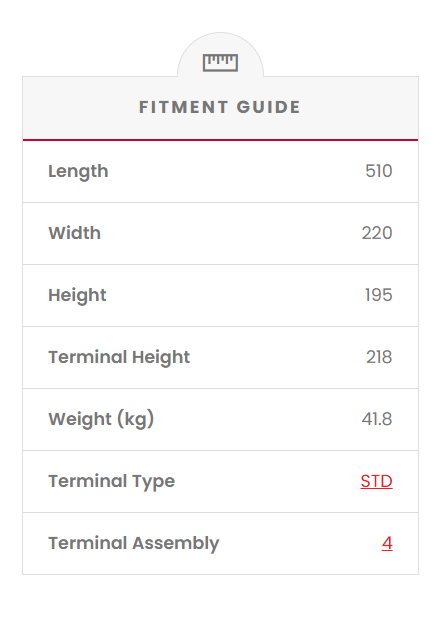The image size is (433, 618).
Task: Click the Weight table row
Action: (x=220, y=419)
